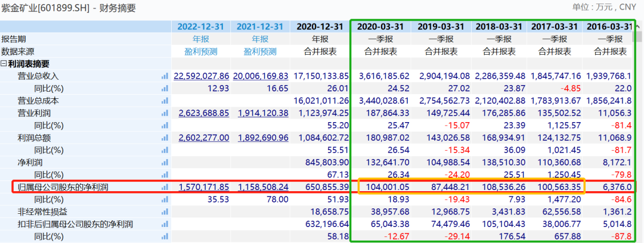
Task: Open chart icon for 同比(%) under 扣非后归属母公司股东的净利润
Action: pyautogui.click(x=165, y=236)
